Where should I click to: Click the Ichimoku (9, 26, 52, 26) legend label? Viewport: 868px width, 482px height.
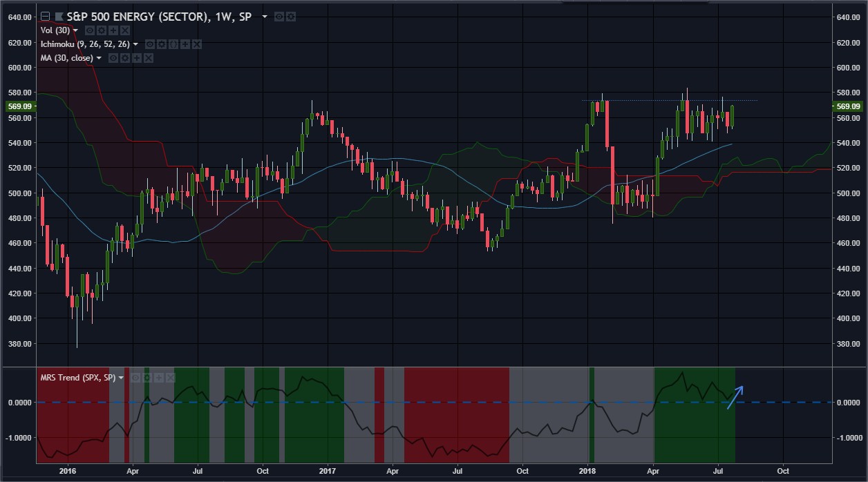point(85,44)
